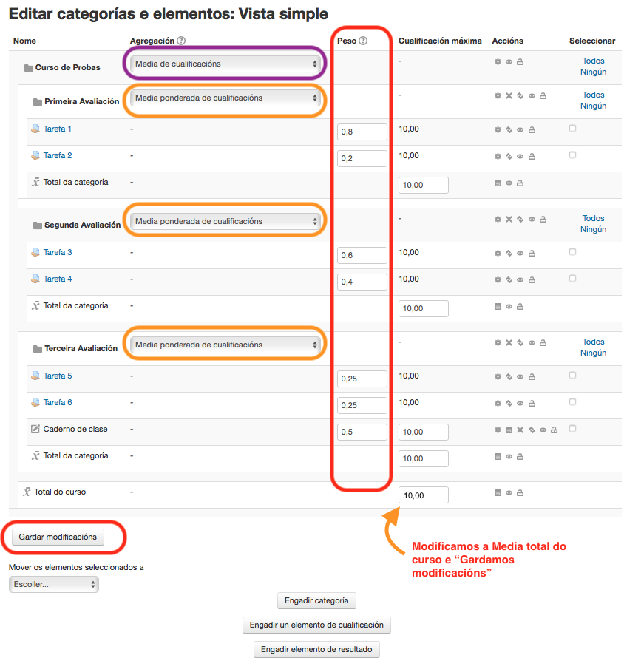Tick the checkbox for Tarefa 1

coord(572,129)
